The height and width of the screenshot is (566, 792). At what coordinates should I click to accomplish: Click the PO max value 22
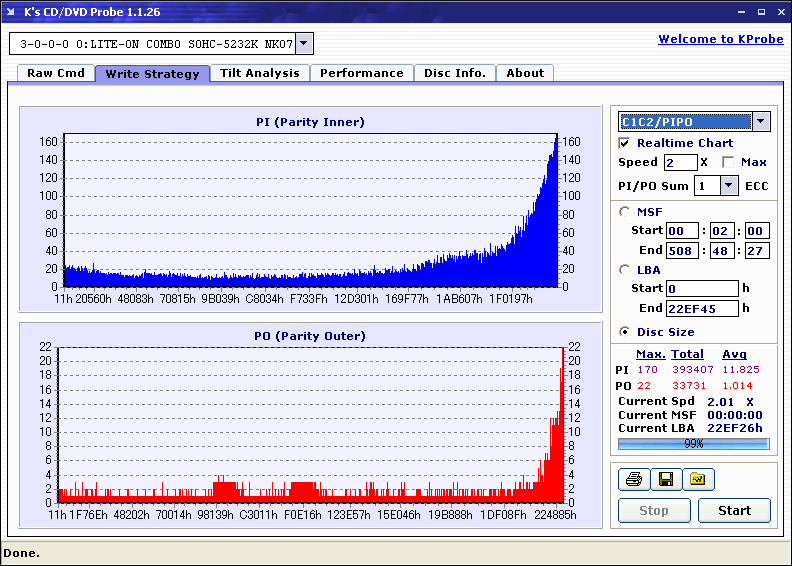click(644, 386)
